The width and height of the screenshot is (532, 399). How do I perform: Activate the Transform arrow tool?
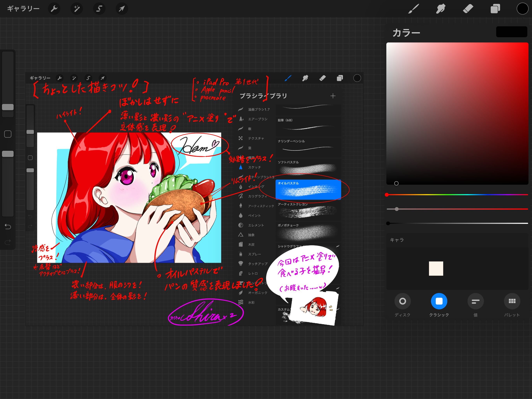click(x=122, y=9)
